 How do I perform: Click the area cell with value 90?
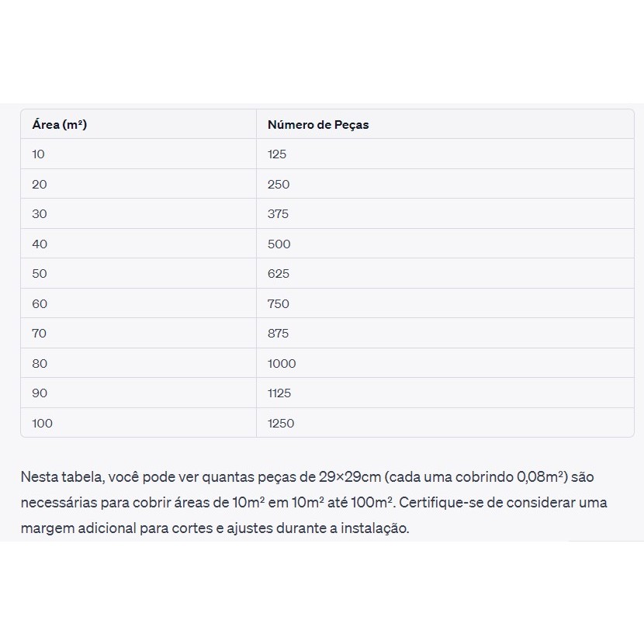click(x=138, y=393)
